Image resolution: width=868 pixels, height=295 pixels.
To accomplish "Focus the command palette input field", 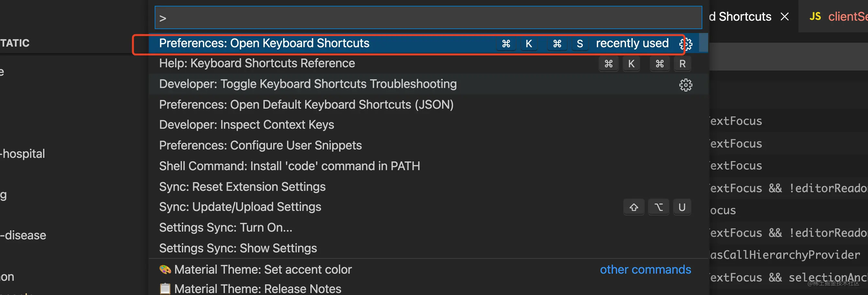I will pos(428,18).
